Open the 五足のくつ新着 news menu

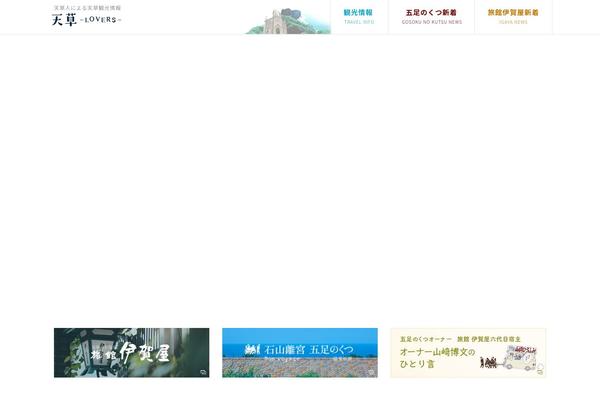pos(432,17)
